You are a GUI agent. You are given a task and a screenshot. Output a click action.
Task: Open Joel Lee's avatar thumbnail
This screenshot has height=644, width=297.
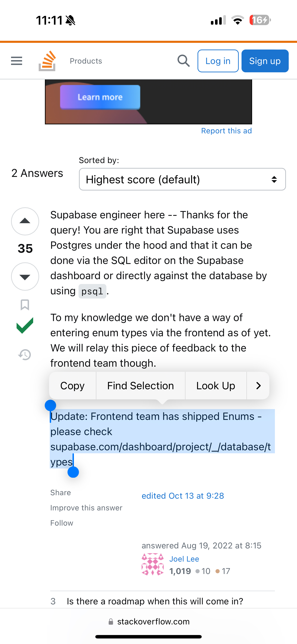pos(153,564)
